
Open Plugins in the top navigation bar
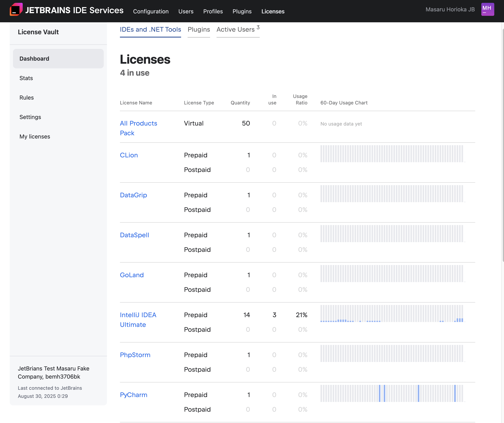tap(242, 11)
